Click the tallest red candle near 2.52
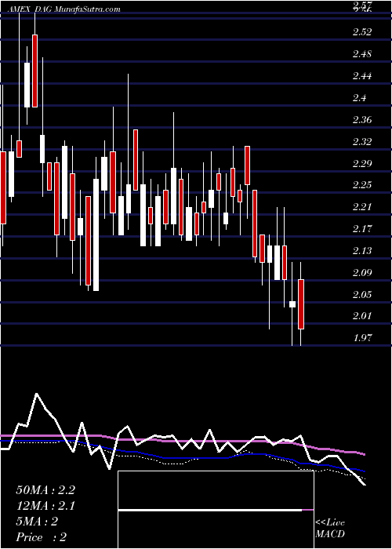 tap(34, 71)
